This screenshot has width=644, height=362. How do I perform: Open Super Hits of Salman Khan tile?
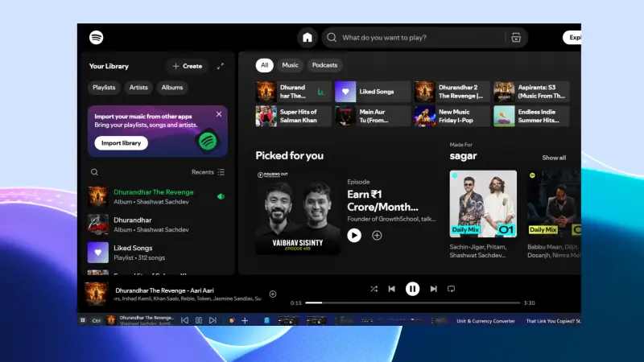293,116
